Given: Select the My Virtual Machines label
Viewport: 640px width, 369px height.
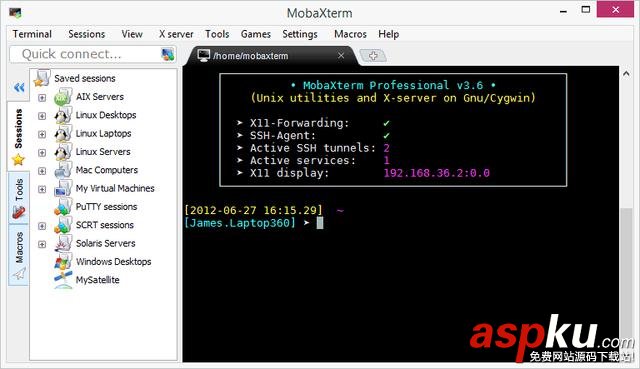Looking at the screenshot, I should pos(115,189).
